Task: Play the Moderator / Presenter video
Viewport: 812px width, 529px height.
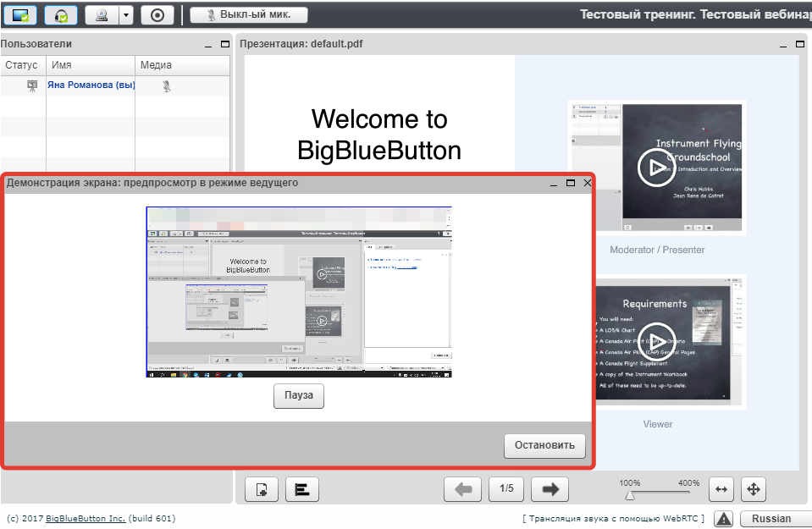Action: (x=657, y=168)
